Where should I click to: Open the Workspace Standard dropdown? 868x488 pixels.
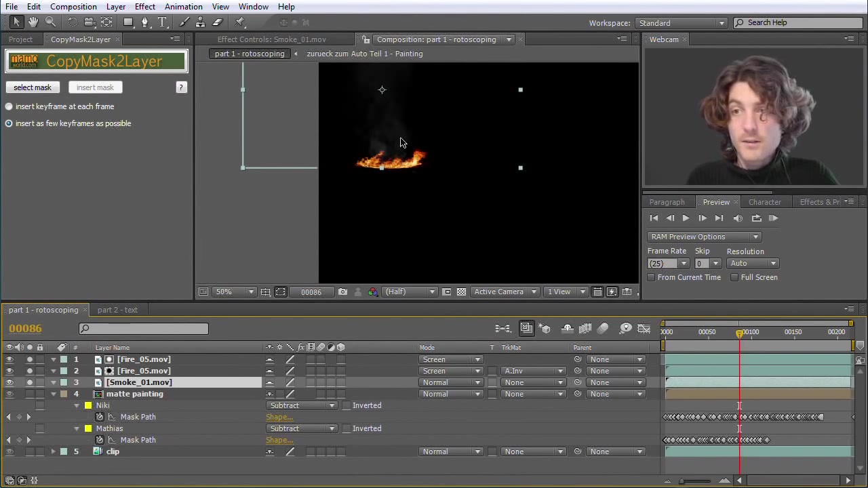[681, 23]
